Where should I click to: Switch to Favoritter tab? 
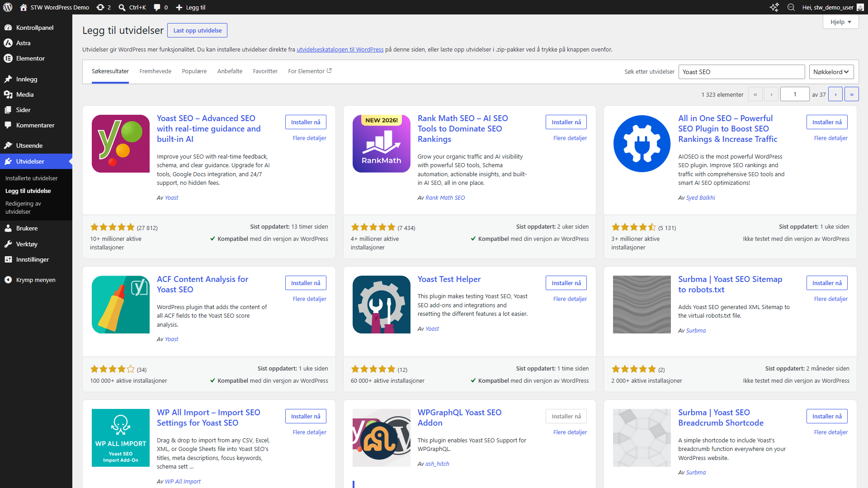265,71
